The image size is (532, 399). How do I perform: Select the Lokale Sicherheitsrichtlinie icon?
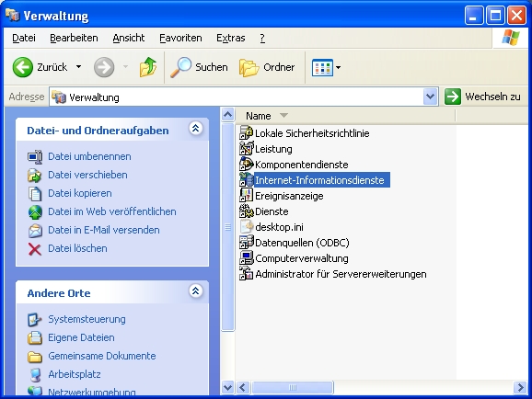[x=247, y=133]
